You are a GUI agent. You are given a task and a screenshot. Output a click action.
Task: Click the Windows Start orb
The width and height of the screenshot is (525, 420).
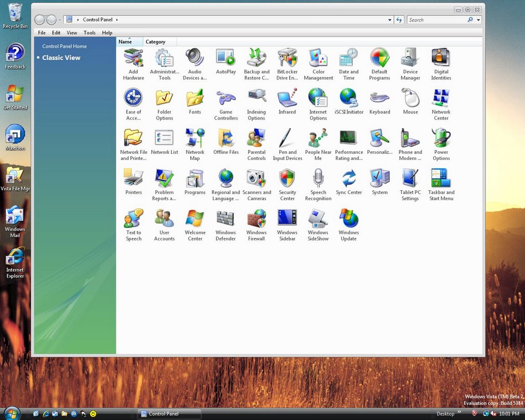tap(12, 413)
